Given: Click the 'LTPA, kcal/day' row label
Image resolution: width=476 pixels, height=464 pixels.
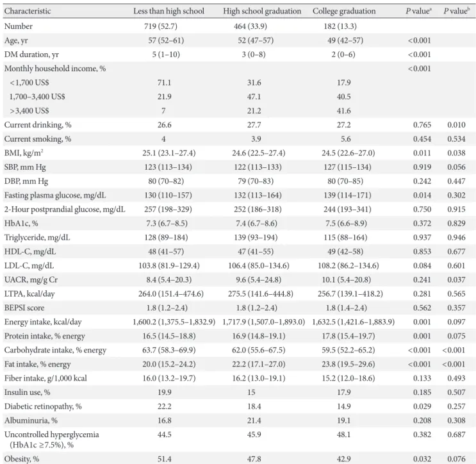Looking at the screenshot, I should 29,294.
